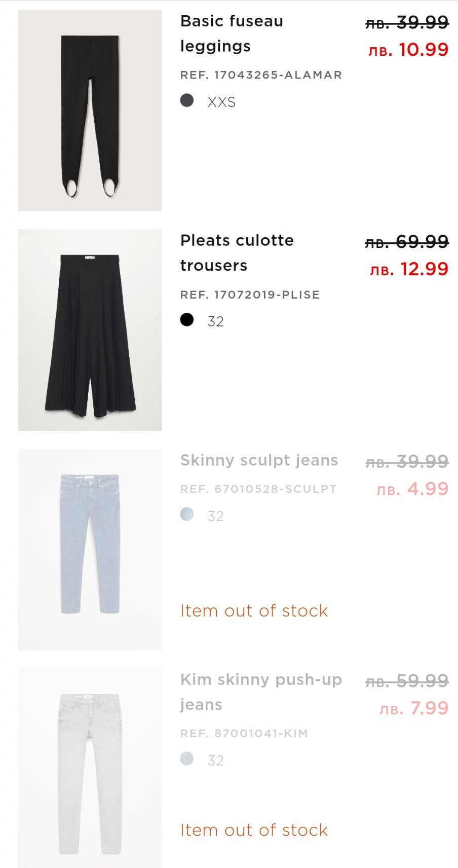Click the REF. 17043265-ALAMAR reference text

(x=261, y=75)
